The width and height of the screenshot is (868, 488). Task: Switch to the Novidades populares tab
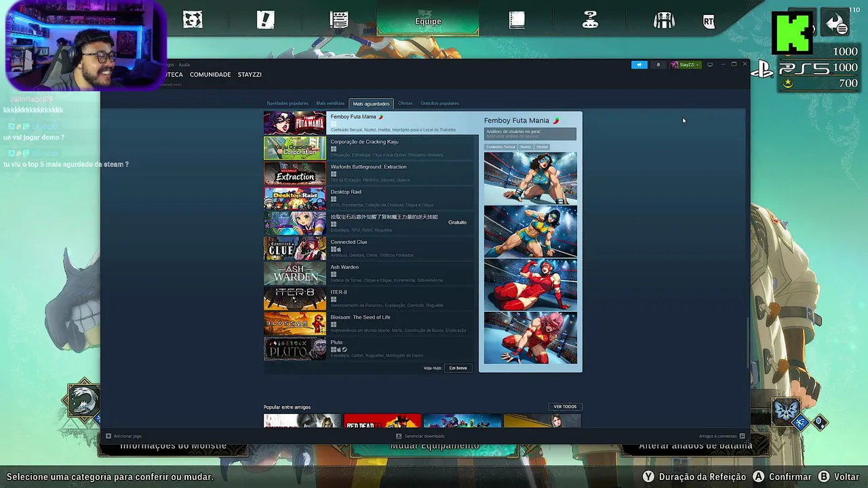pos(288,104)
